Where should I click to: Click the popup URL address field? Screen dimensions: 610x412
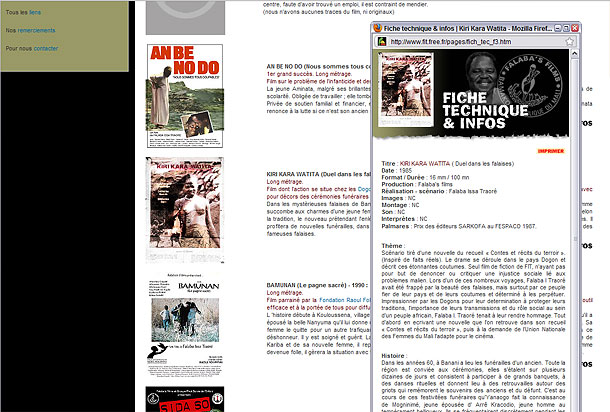pyautogui.click(x=475, y=42)
